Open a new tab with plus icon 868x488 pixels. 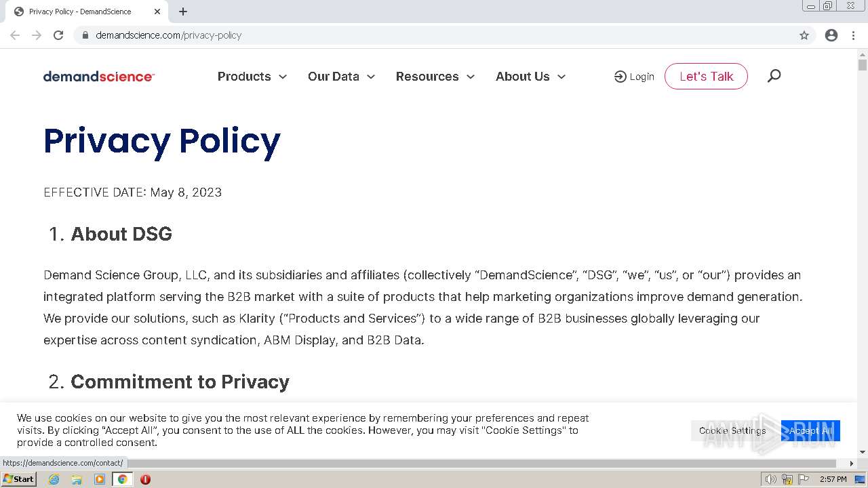pos(183,12)
